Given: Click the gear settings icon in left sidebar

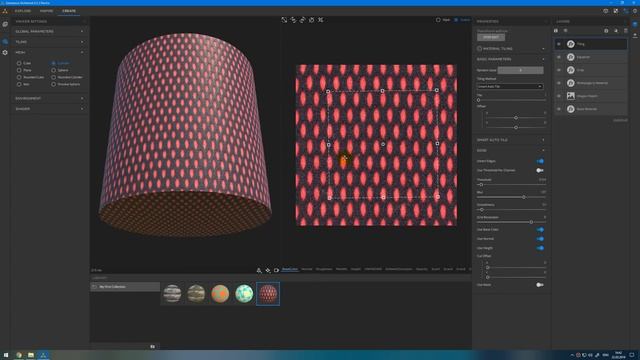Looking at the screenshot, I should [x=5, y=53].
